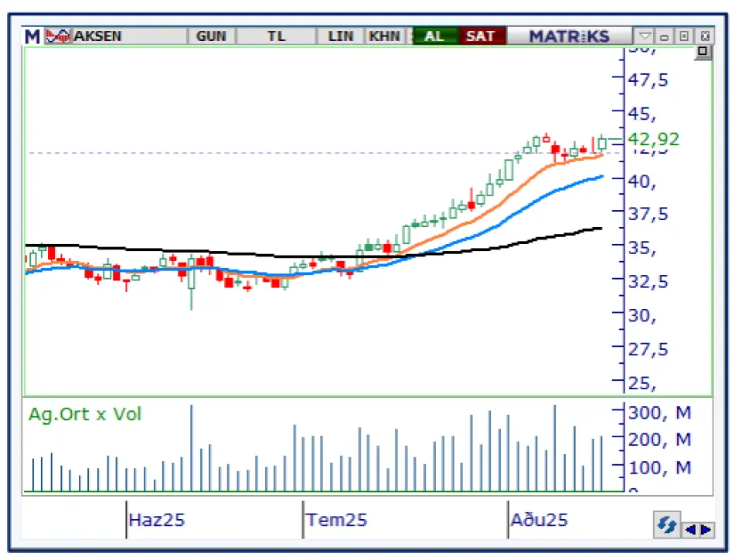The height and width of the screenshot is (560, 742).
Task: Change the GUN period setting
Action: coord(211,36)
